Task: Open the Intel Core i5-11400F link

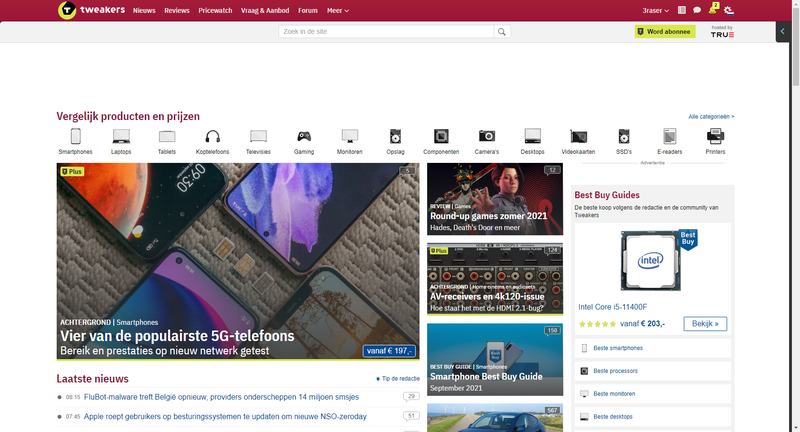Action: click(x=612, y=307)
